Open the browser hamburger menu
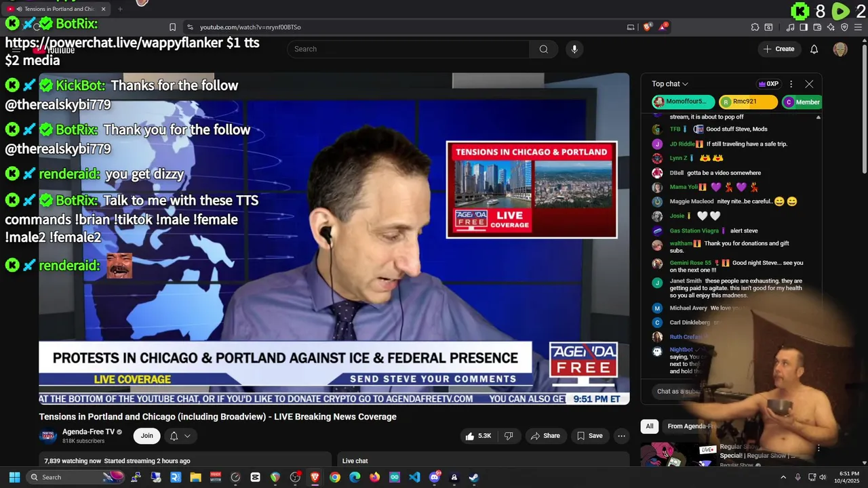The height and width of the screenshot is (488, 868). tap(858, 27)
